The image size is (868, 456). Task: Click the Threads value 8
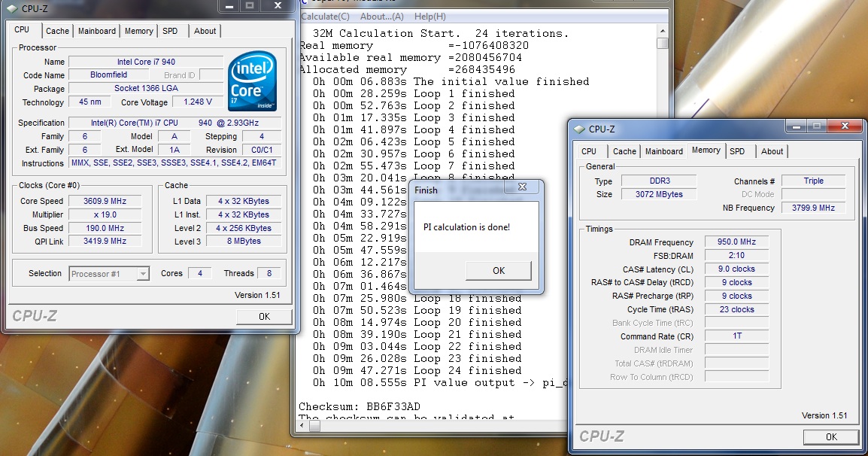point(269,273)
